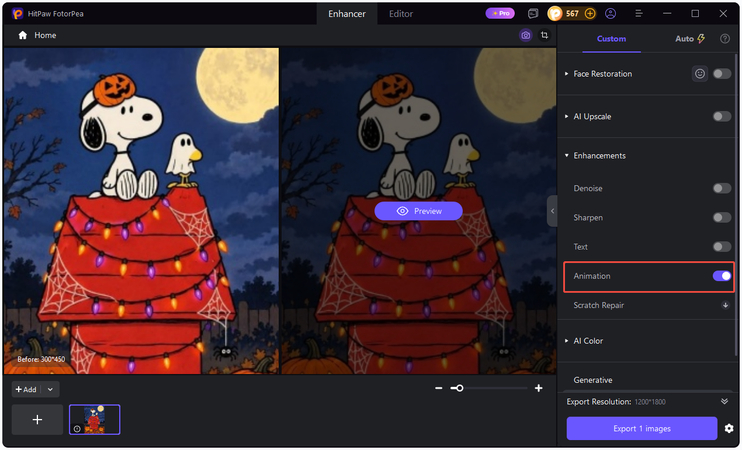Image resolution: width=742 pixels, height=450 pixels.
Task: Zoom out with the minus icon
Action: (x=439, y=388)
